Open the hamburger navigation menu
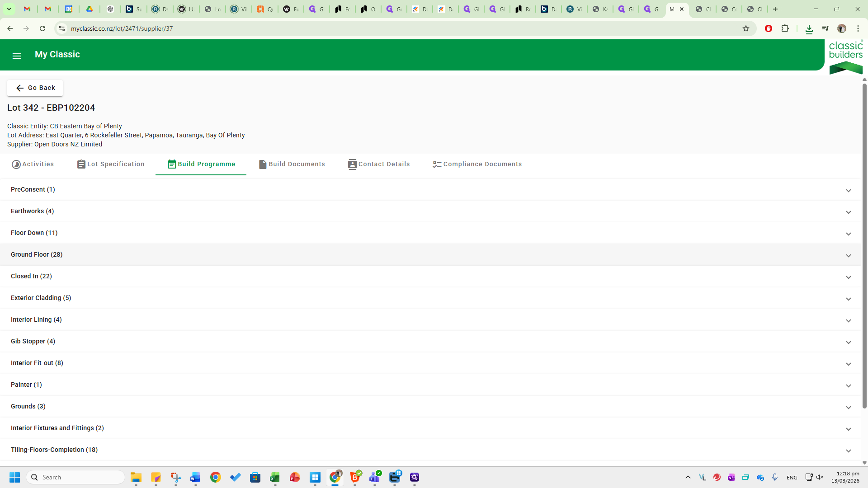The height and width of the screenshot is (488, 868). pos(17,56)
